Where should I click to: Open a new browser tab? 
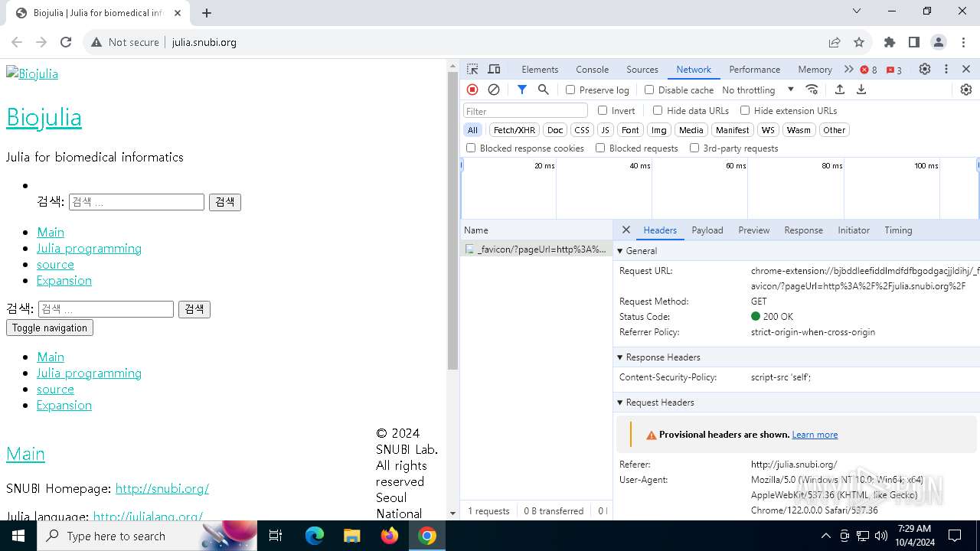coord(207,13)
